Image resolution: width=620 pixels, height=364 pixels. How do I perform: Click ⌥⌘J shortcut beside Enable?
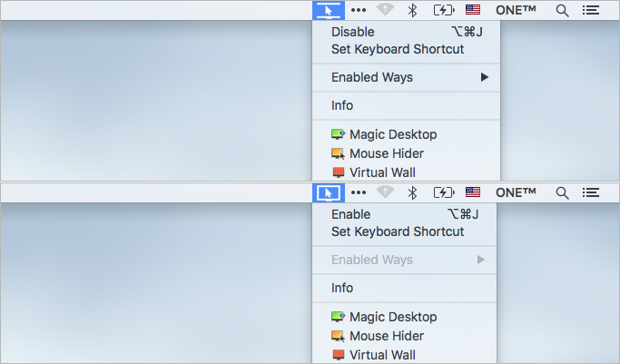point(463,214)
